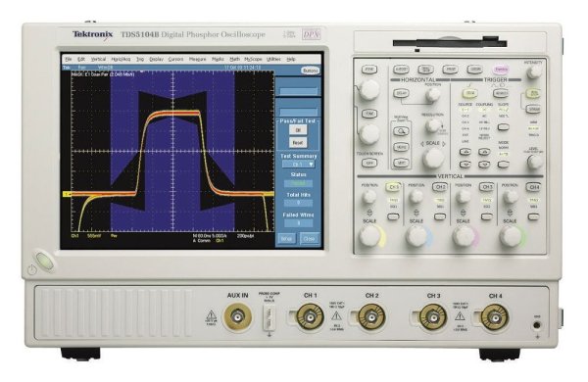Toggle the TOUCH SCREEN OFF button
This screenshot has width=588, height=382.
(369, 163)
